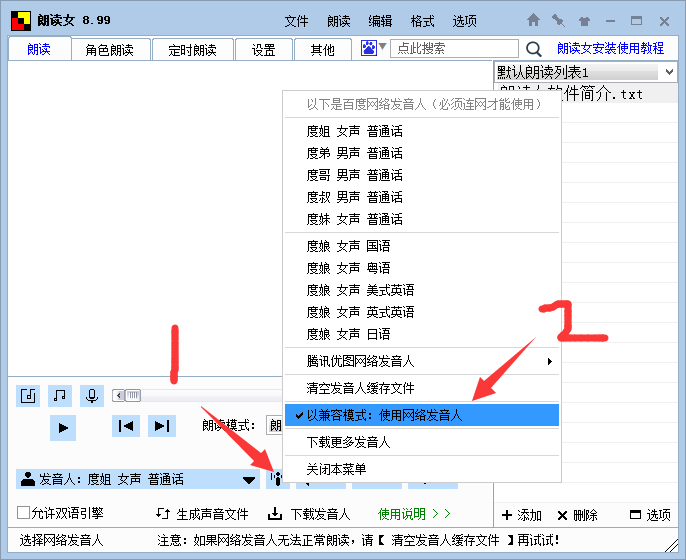The height and width of the screenshot is (560, 686).
Task: Select the blue 朗读 tab
Action: point(39,49)
